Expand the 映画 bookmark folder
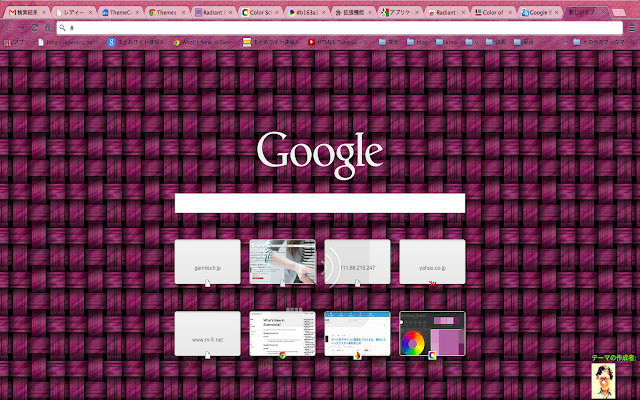Image resolution: width=640 pixels, height=400 pixels. [x=496, y=42]
